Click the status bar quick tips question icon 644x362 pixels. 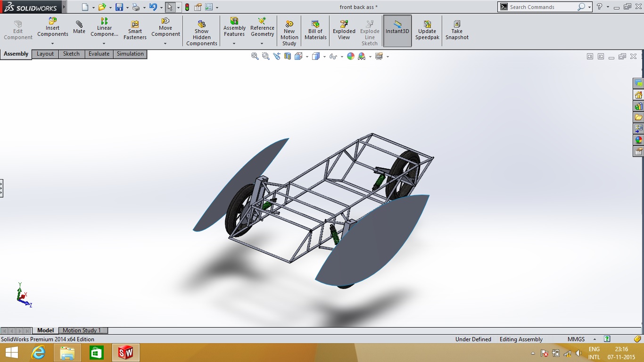pos(607,339)
